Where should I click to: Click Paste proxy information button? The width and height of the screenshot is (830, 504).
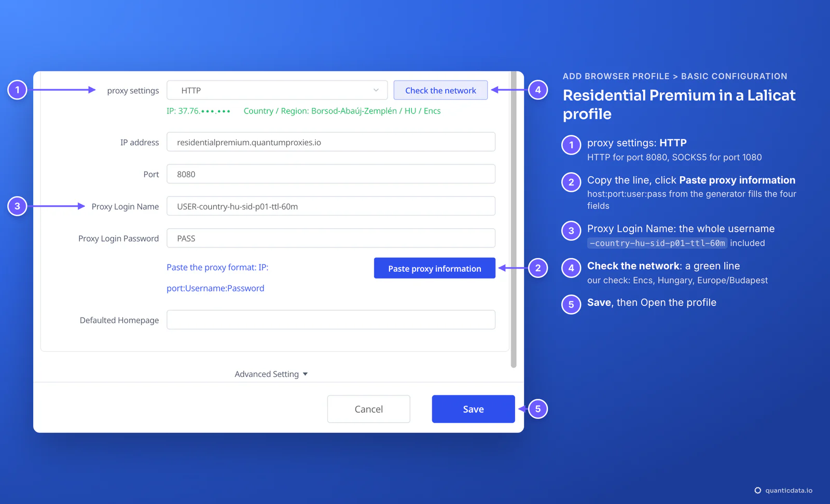point(435,268)
